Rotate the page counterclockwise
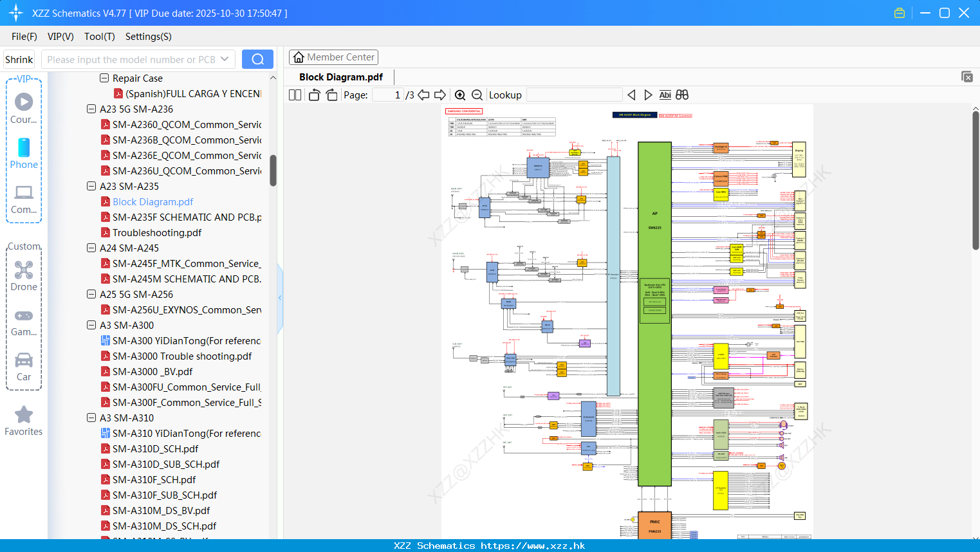 pos(314,95)
